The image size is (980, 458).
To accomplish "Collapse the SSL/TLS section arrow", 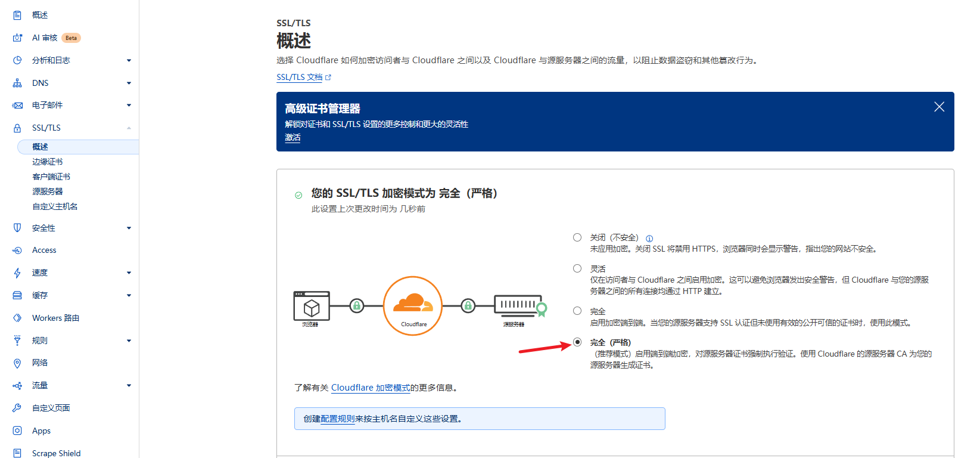I will point(129,128).
